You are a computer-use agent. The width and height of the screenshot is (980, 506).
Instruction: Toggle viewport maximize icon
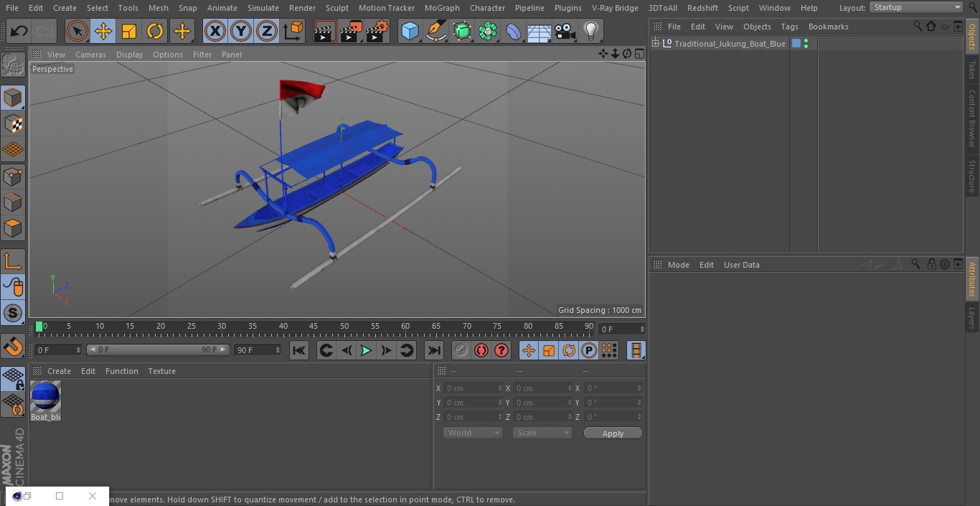point(639,54)
